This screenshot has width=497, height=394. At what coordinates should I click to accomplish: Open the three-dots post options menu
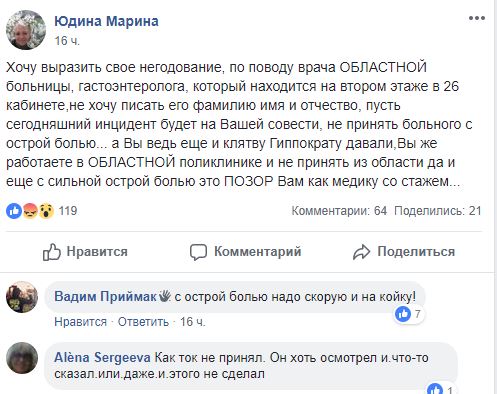[x=477, y=18]
